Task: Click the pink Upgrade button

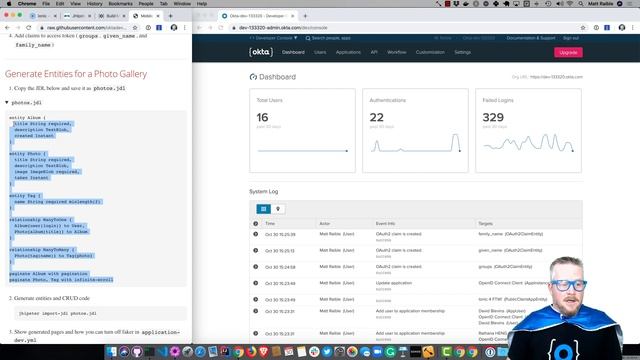Action: [x=568, y=52]
